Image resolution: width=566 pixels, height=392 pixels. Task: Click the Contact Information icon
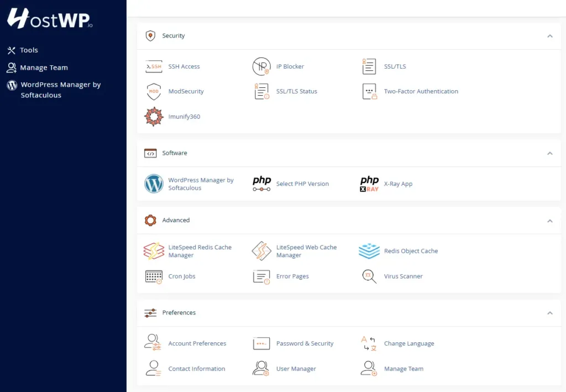[x=154, y=369]
